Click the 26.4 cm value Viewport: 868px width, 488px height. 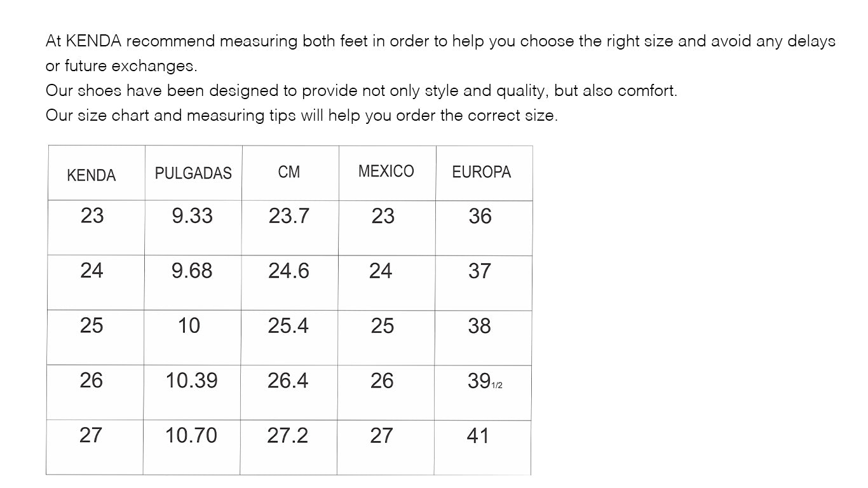click(x=288, y=381)
